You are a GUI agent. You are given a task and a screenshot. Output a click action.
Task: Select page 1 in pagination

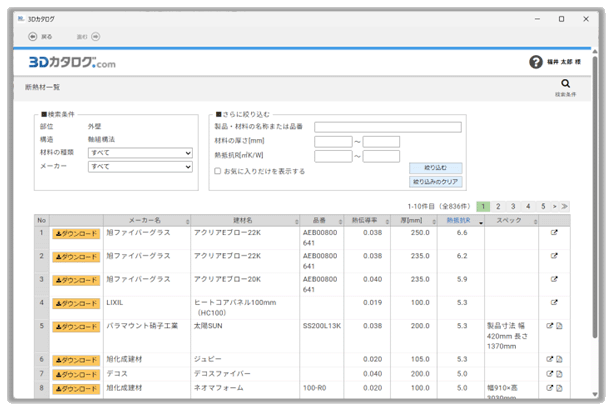click(483, 207)
